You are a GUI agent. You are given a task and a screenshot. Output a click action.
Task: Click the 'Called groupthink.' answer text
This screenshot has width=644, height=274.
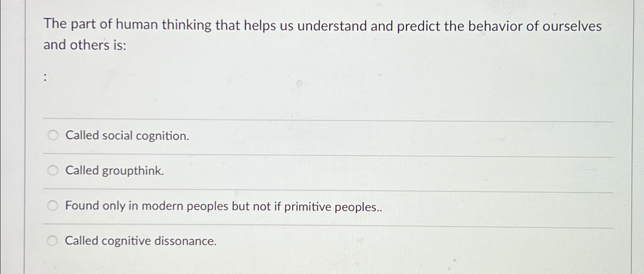tap(114, 171)
